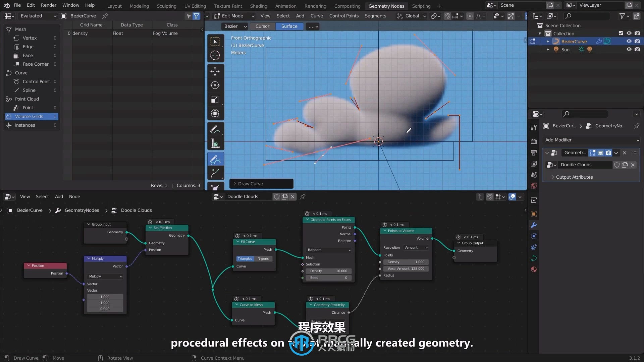Select the Move tool in viewport toolbar

(215, 71)
